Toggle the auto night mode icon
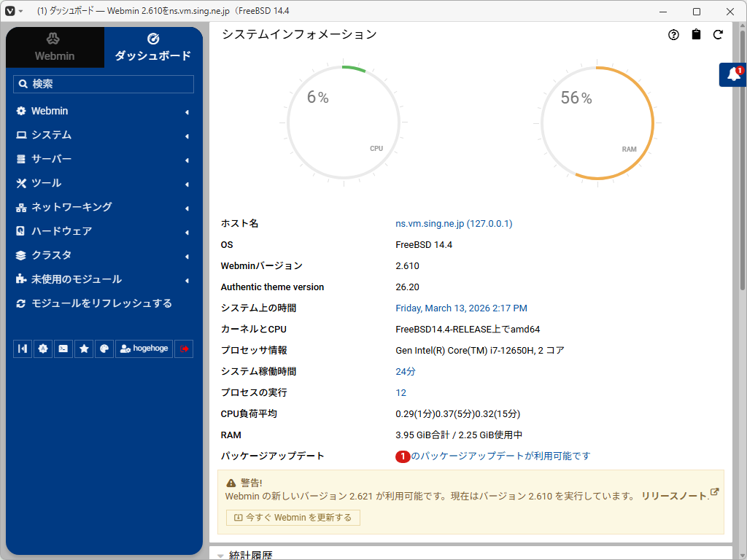Viewport: 747px width, 560px height. click(x=43, y=349)
